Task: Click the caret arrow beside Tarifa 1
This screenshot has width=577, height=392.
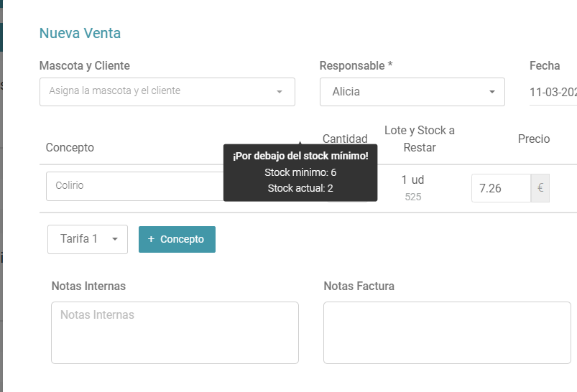Action: point(115,239)
